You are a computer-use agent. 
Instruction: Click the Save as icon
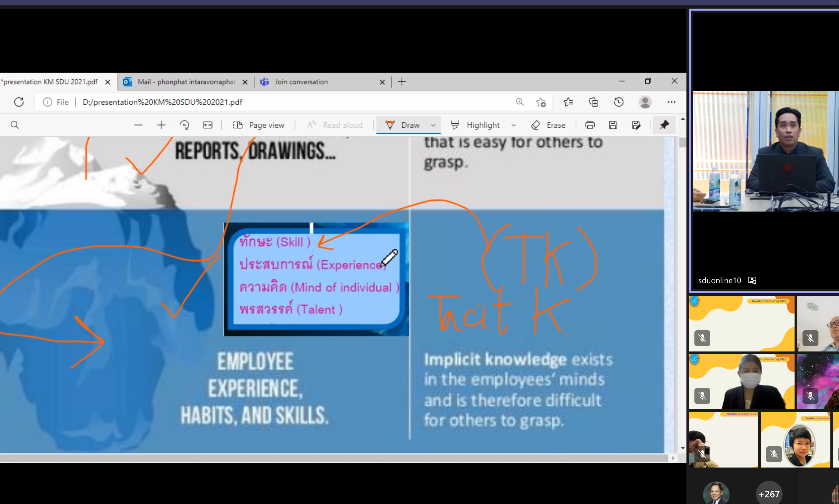636,125
